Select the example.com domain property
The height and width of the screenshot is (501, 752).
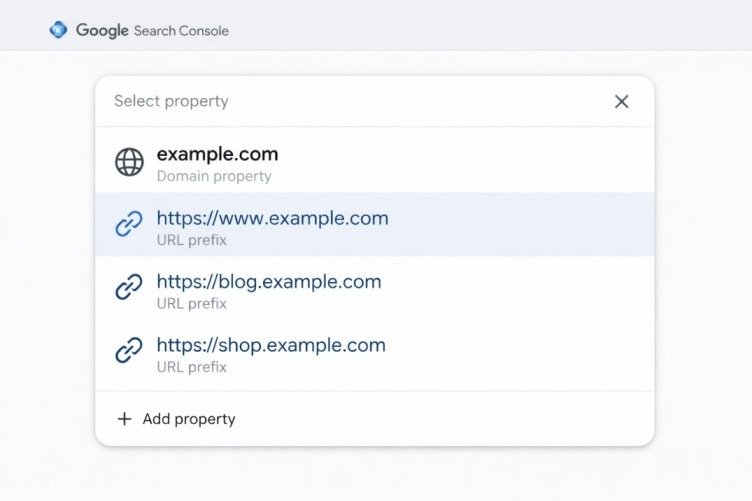(x=217, y=155)
